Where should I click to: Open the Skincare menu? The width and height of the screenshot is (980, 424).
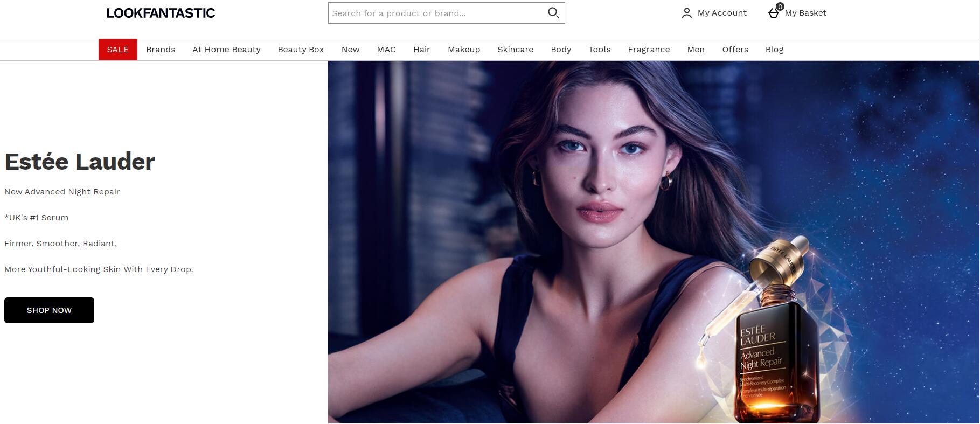point(515,50)
